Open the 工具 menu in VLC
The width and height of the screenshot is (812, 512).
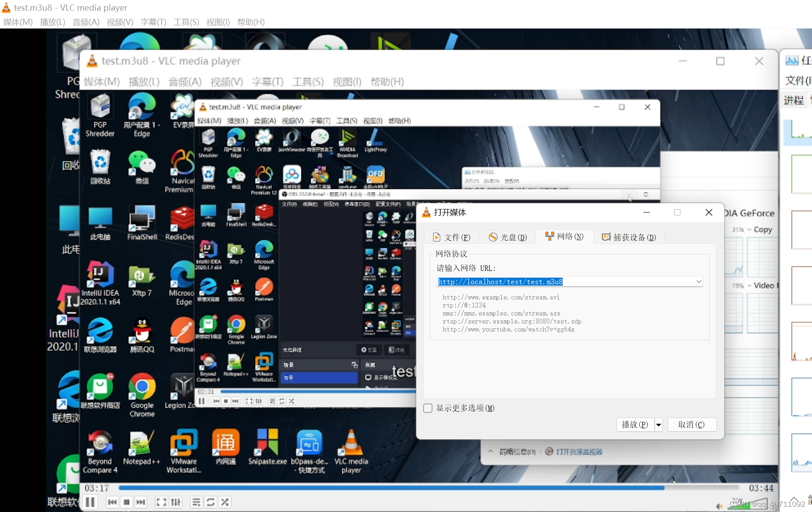point(186,22)
